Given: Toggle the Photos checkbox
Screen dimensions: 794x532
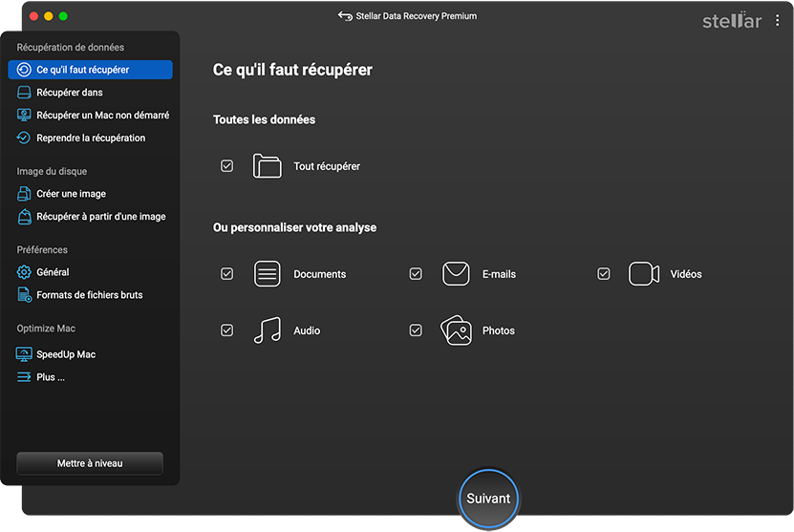Looking at the screenshot, I should 416,330.
